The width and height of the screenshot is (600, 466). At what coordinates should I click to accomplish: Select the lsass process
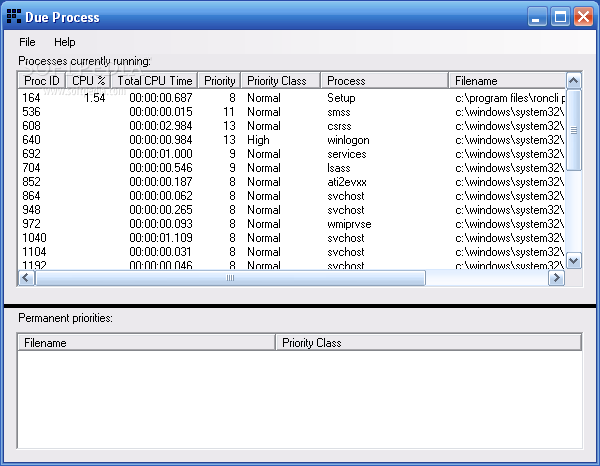click(339, 168)
